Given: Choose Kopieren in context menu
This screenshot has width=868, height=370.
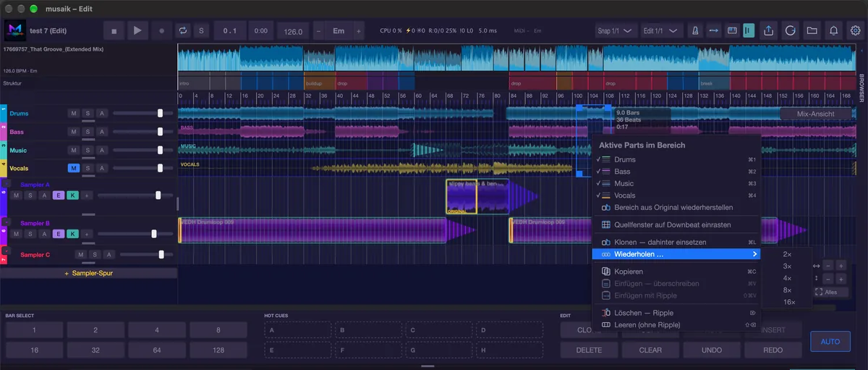Looking at the screenshot, I should 676,272.
